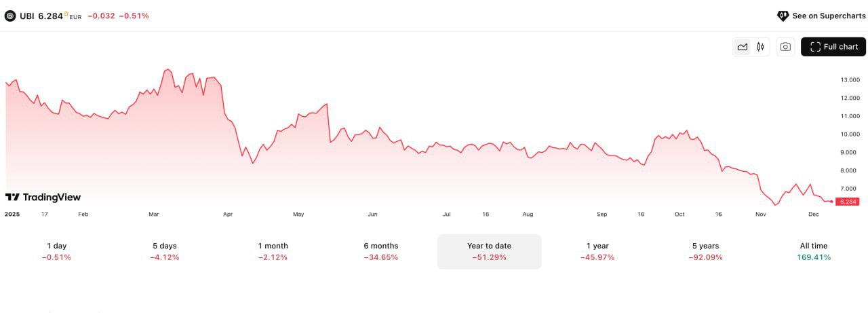Select the 1 day range
Image resolution: width=868 pixels, height=313 pixels.
(x=56, y=251)
